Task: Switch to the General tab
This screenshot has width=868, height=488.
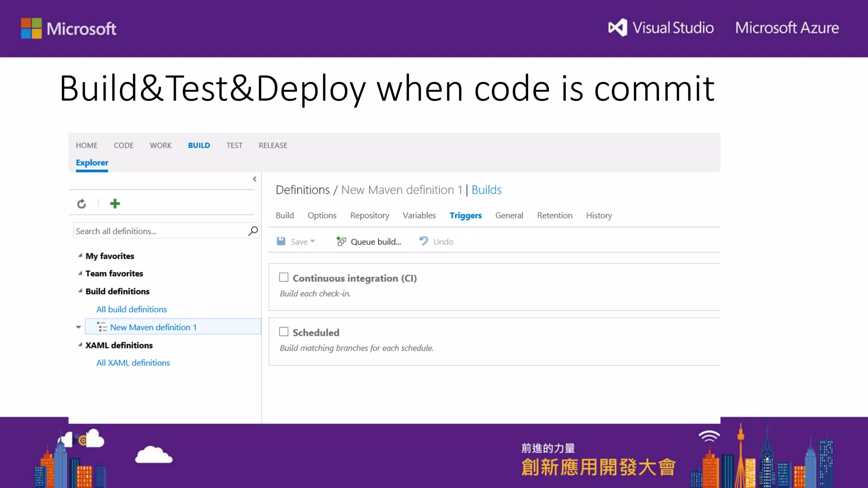Action: click(509, 215)
